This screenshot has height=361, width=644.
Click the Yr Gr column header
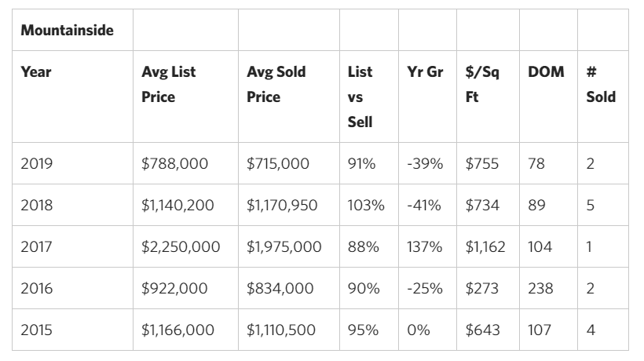(427, 97)
